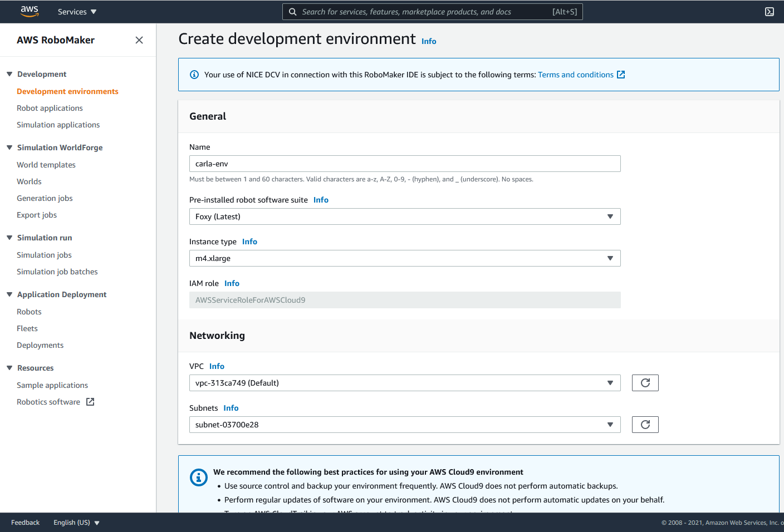This screenshot has height=532, width=784.
Task: Open the CloudShell icon in top bar
Action: (770, 12)
